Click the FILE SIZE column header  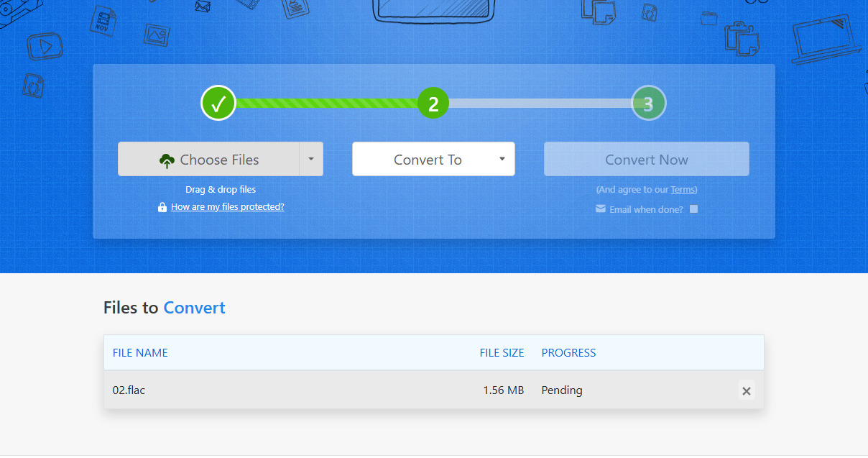(502, 353)
